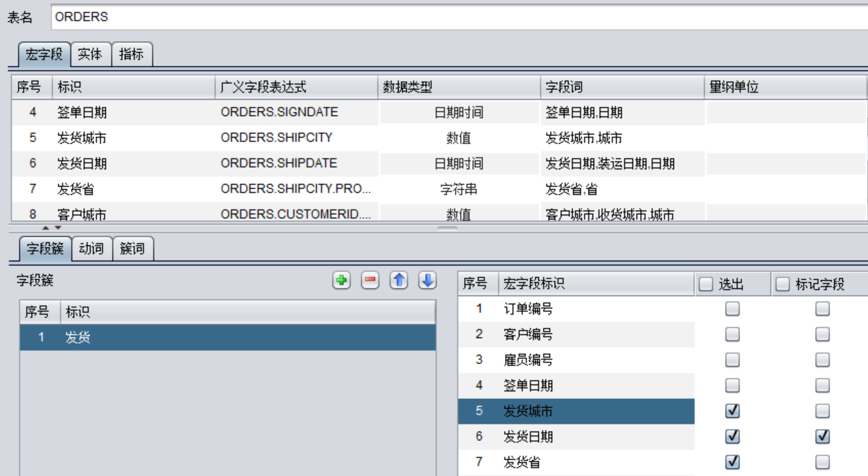Viewport: 868px width, 476px height.
Task: Select highlighted 发货城市 row in lower list
Action: point(576,411)
